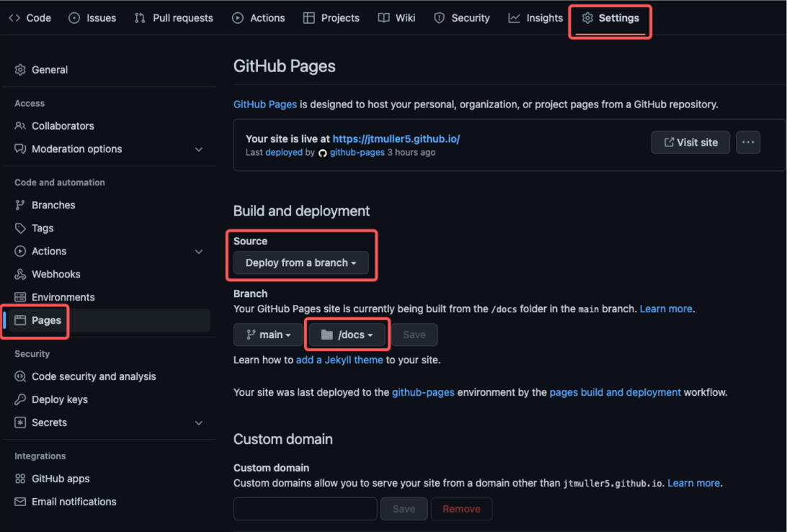The height and width of the screenshot is (532, 787).
Task: Click the Environments server icon
Action: click(20, 298)
